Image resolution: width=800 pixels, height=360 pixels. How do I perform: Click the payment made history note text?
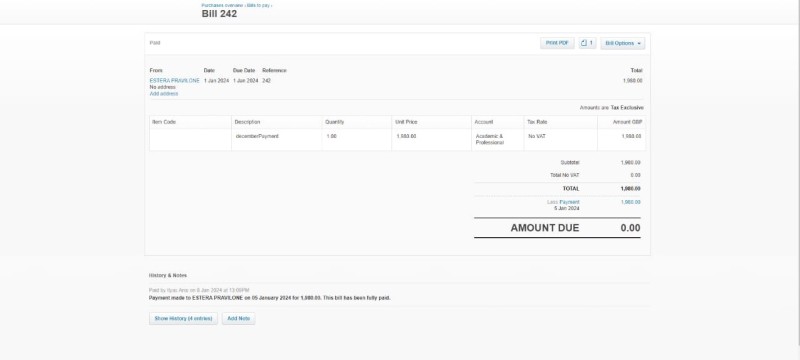[x=269, y=298]
